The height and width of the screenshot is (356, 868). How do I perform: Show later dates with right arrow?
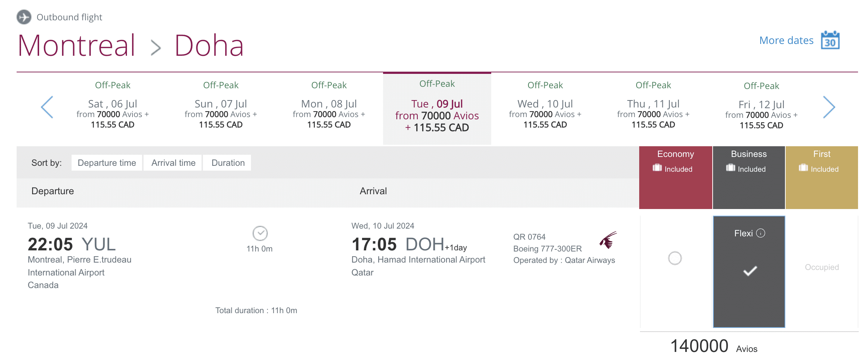[829, 107]
